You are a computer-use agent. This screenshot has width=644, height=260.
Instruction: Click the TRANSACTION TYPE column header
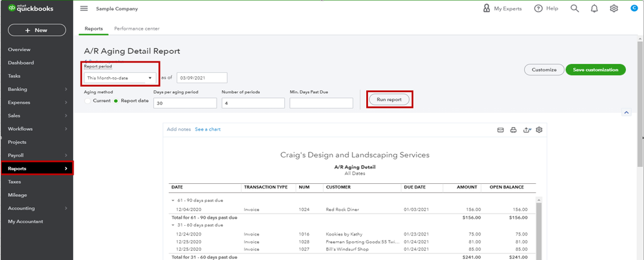click(x=266, y=187)
